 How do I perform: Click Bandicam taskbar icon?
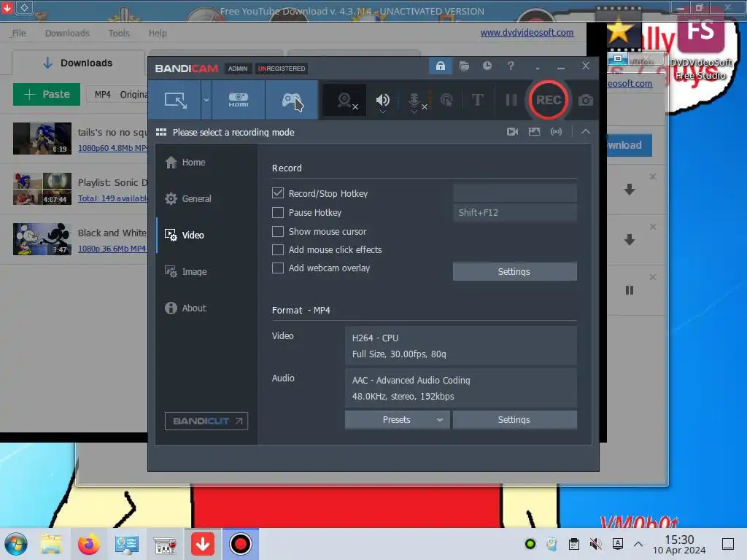pyautogui.click(x=241, y=544)
